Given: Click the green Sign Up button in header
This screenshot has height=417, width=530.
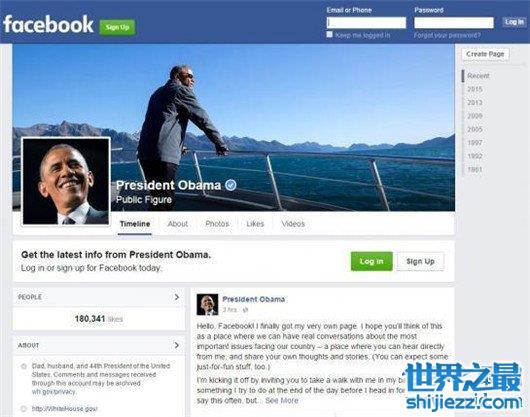Looking at the screenshot, I should point(117,27).
